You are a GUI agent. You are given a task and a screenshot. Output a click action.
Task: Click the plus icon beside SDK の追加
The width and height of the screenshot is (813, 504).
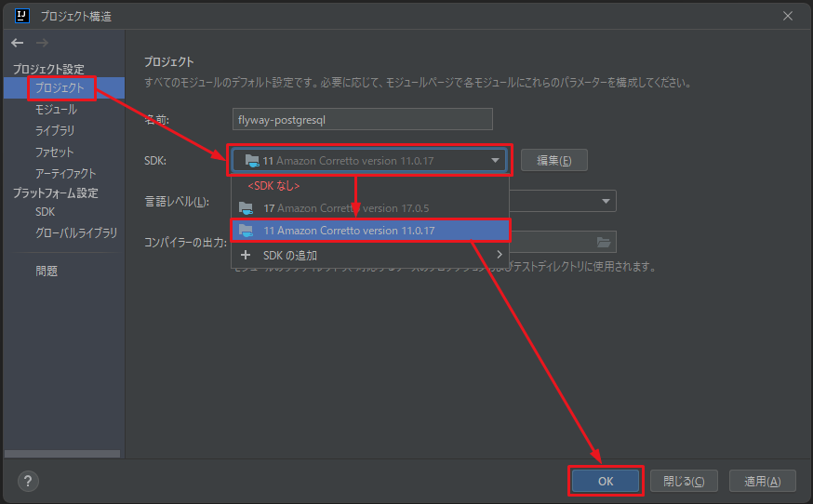pyautogui.click(x=246, y=255)
